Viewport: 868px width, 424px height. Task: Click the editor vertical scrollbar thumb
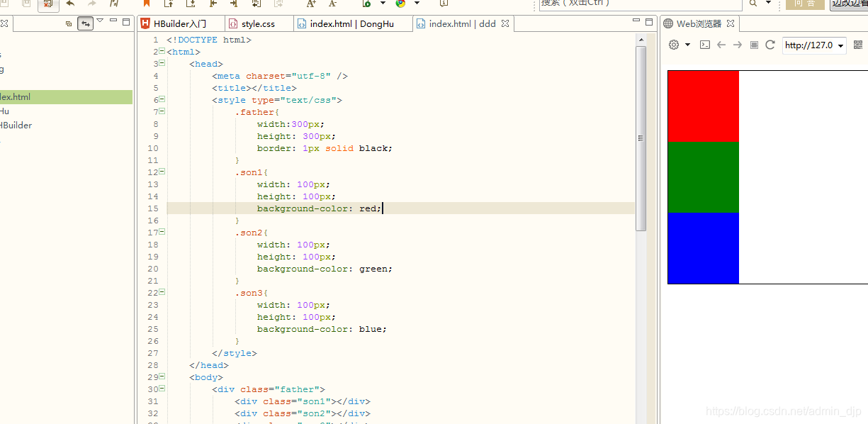(641, 138)
